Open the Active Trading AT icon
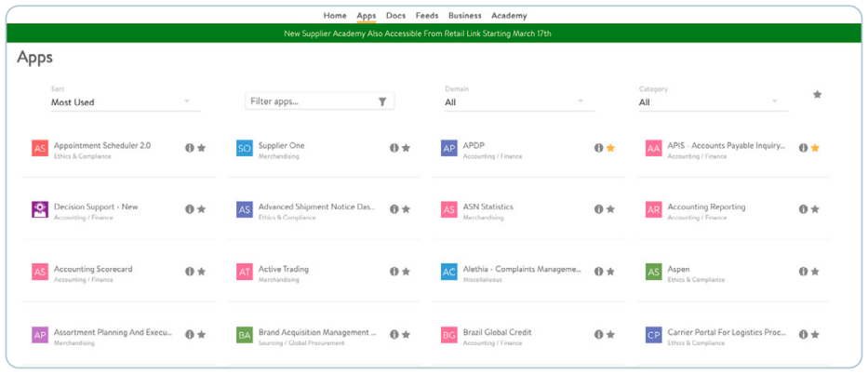868x374 pixels. pyautogui.click(x=245, y=272)
